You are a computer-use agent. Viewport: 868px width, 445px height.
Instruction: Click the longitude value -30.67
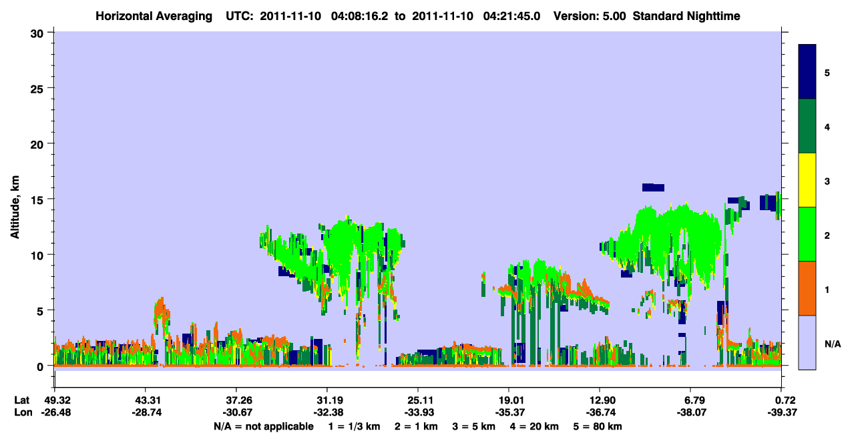[x=236, y=412]
